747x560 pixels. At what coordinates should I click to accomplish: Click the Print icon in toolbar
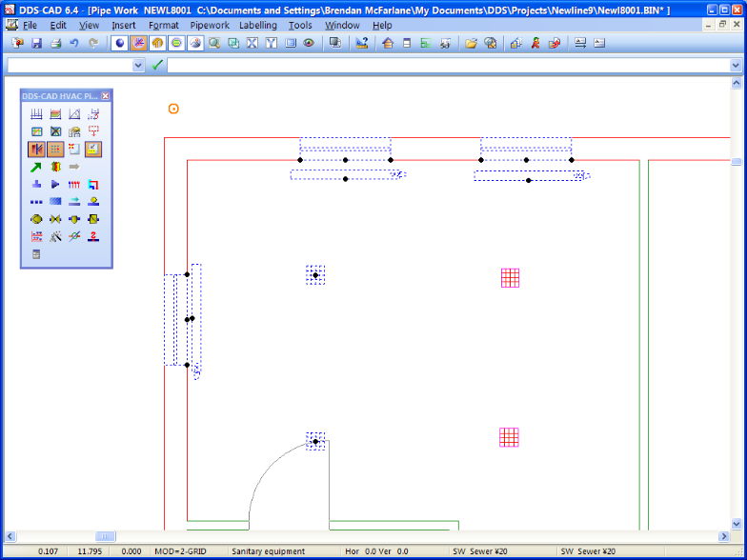[55, 44]
